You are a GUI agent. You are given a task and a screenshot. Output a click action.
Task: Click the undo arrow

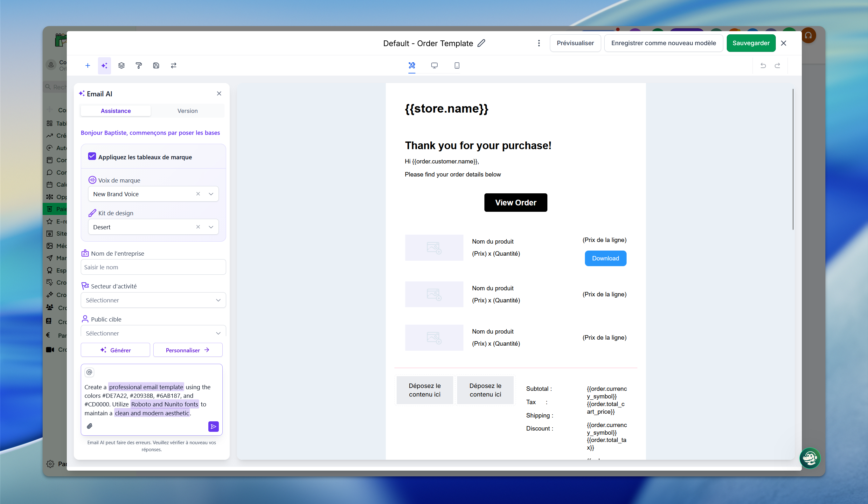coord(763,66)
